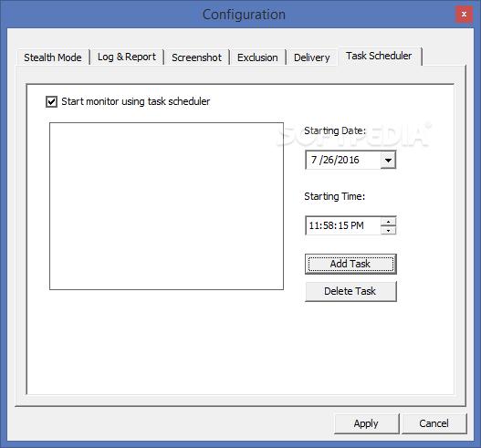The width and height of the screenshot is (481, 448).
Task: Go to the Exclusion tab
Action: coord(257,57)
